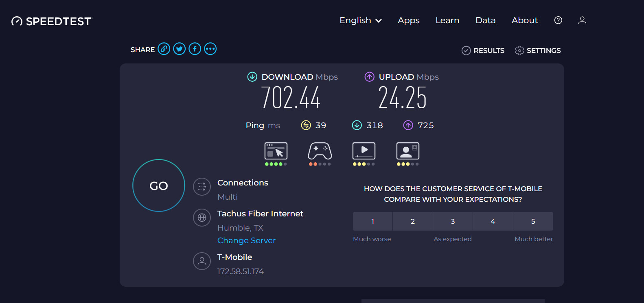Open the help question mark icon
The image size is (644, 303).
tap(558, 20)
